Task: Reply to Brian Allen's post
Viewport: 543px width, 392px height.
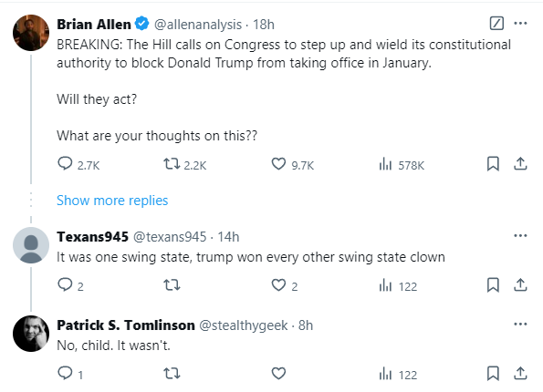Action: 78,164
